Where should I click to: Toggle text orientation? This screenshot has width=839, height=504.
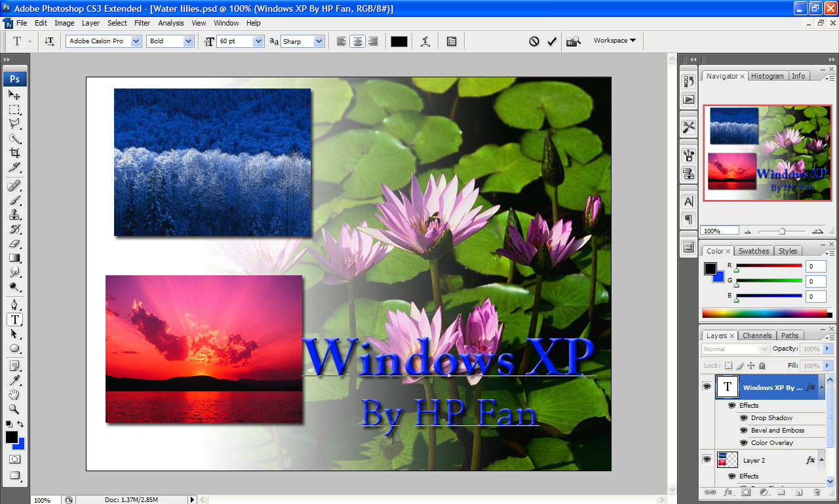(x=50, y=41)
